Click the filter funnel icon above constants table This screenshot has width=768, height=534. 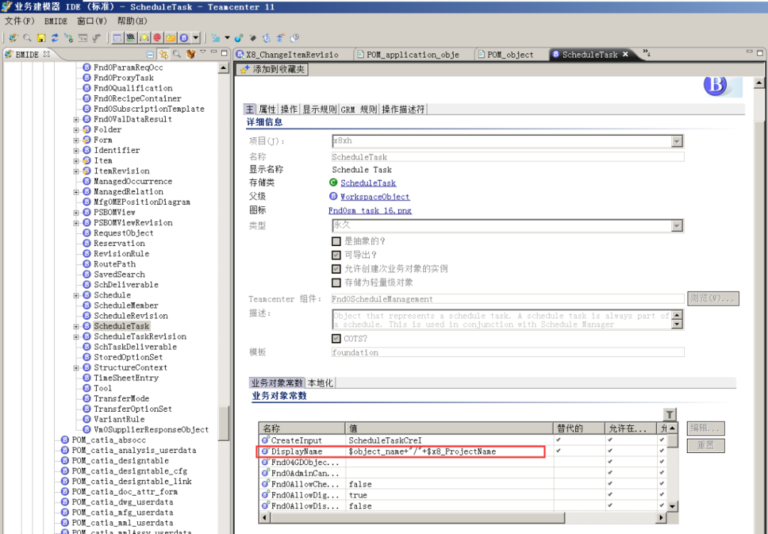[670, 414]
